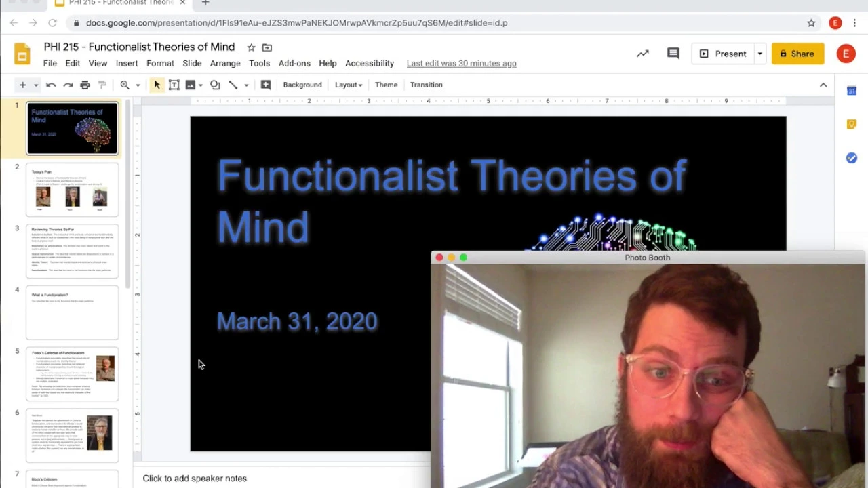Collapse the menus with the chevron
868x488 pixels.
pyautogui.click(x=823, y=85)
